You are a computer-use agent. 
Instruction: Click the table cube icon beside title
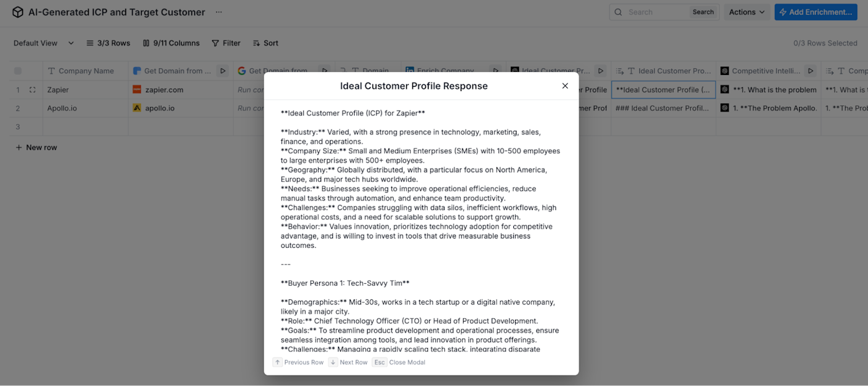[18, 12]
